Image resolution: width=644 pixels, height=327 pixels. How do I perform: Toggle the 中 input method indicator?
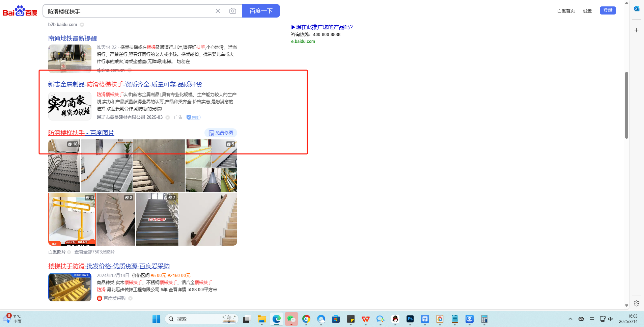[x=592, y=319]
